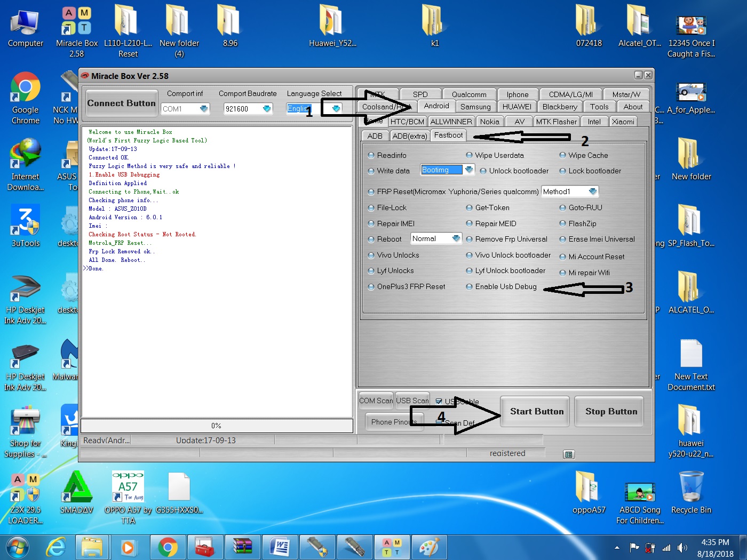Open the k1 folder on desktop

[x=434, y=27]
